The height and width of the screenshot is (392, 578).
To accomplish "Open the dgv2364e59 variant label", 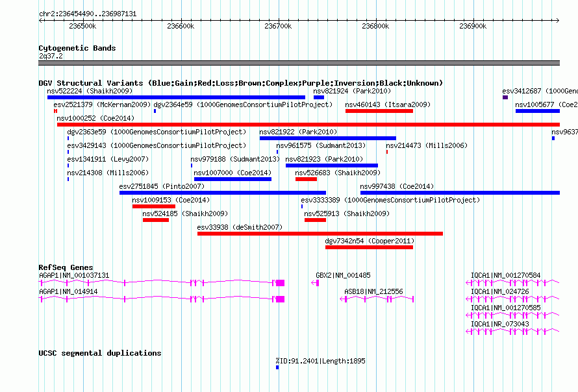I will point(243,104).
